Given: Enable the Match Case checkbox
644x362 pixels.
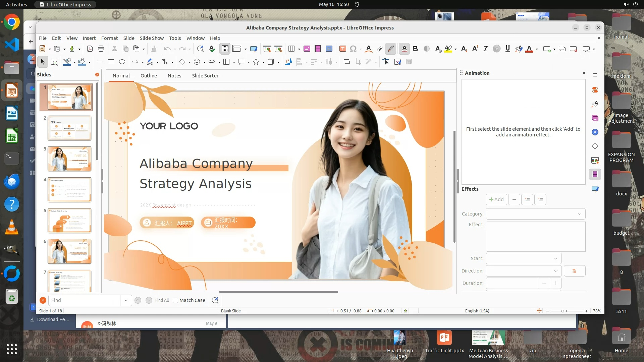Looking at the screenshot, I should click(175, 300).
